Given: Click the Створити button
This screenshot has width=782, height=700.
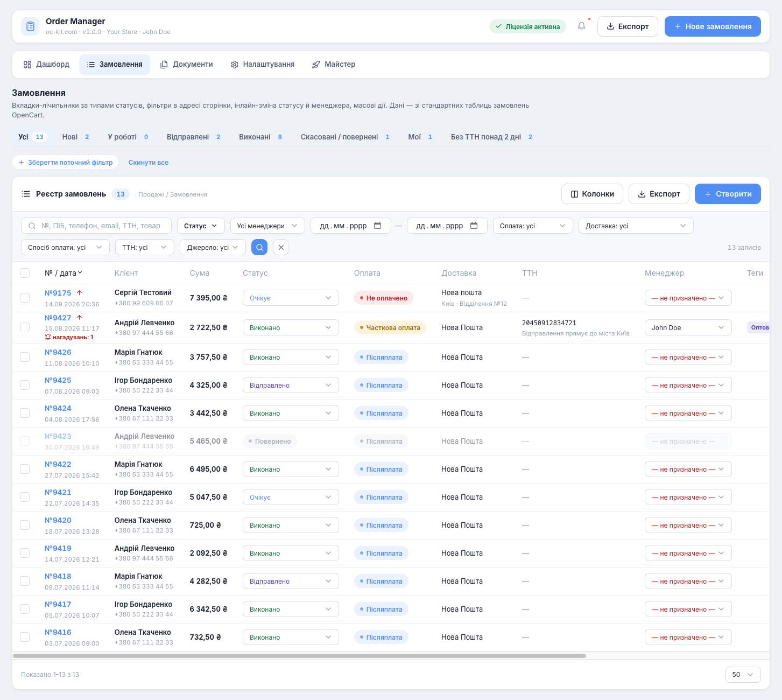Looking at the screenshot, I should point(728,194).
